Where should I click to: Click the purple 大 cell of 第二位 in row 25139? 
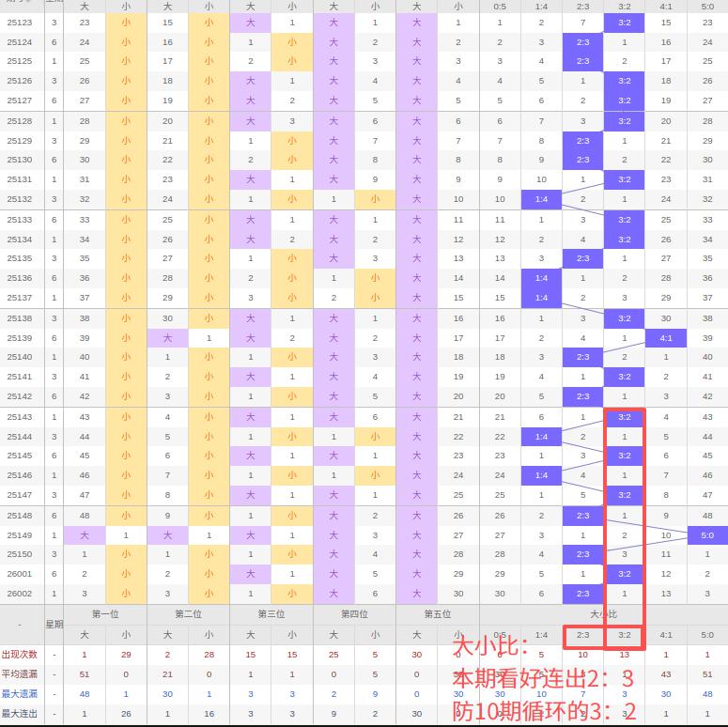[x=167, y=338]
